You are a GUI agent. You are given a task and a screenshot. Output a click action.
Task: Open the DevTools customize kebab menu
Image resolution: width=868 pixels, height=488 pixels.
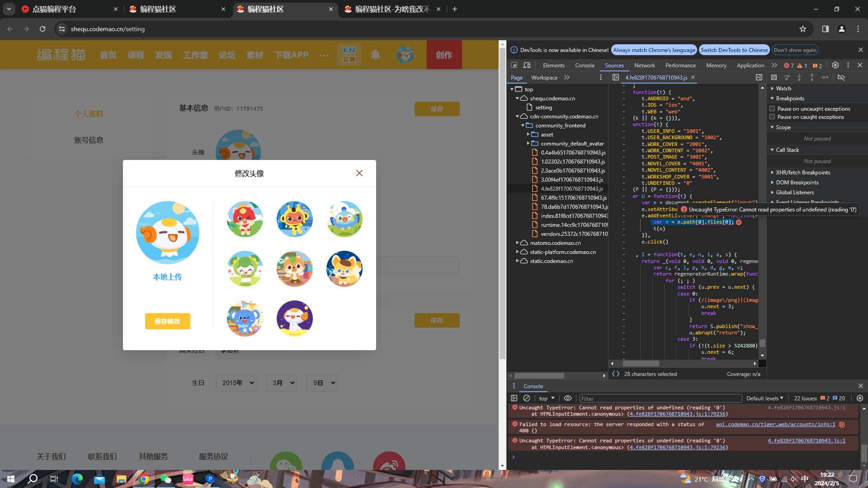point(848,65)
